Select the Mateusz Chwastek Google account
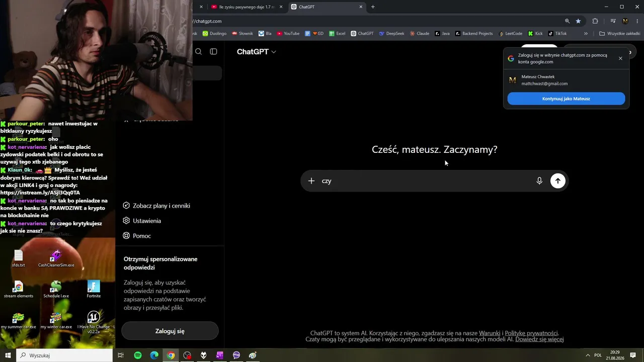644x362 pixels. pos(566,80)
